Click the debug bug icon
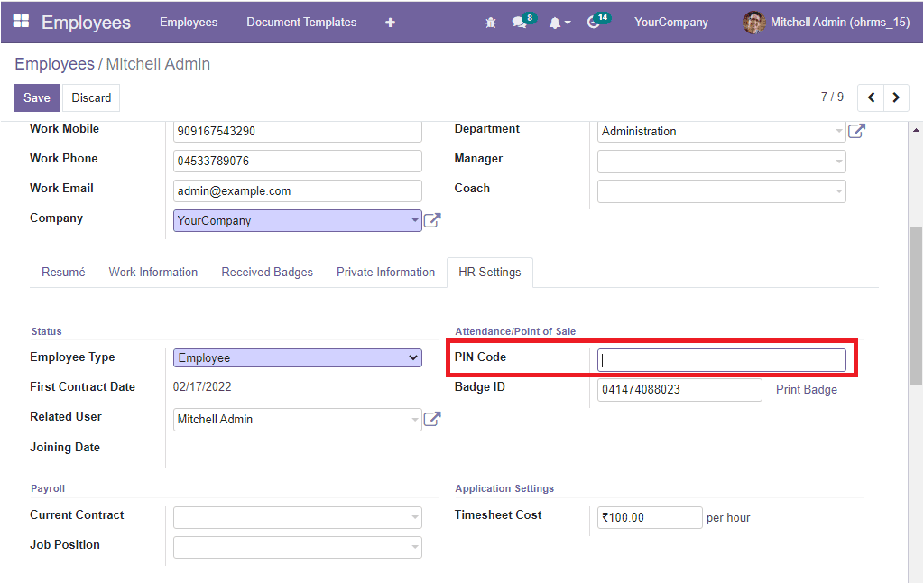 [x=490, y=23]
